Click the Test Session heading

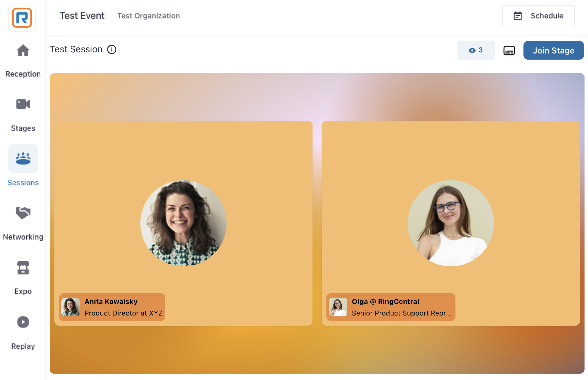(x=76, y=49)
